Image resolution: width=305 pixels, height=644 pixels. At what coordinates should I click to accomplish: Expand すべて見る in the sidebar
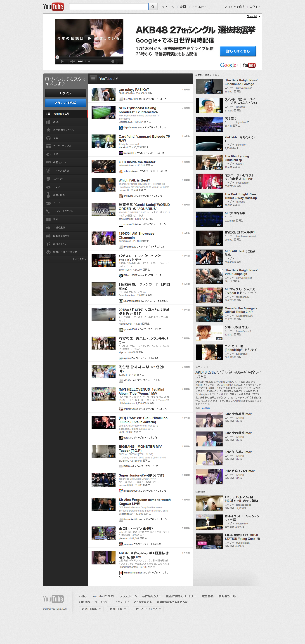point(79,259)
